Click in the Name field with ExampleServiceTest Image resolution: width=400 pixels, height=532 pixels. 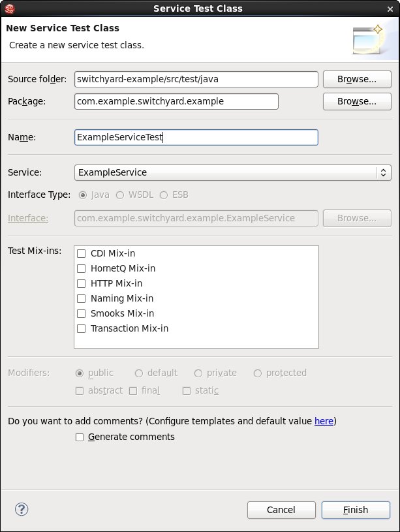196,138
